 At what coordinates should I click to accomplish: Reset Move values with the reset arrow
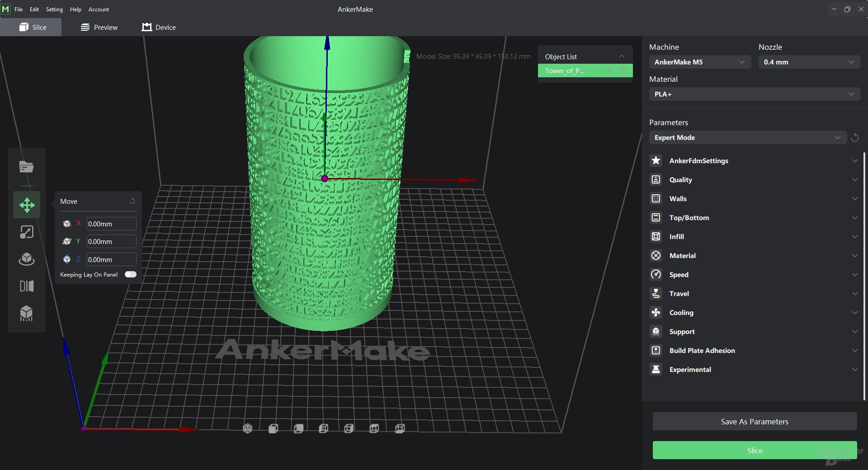(x=132, y=201)
